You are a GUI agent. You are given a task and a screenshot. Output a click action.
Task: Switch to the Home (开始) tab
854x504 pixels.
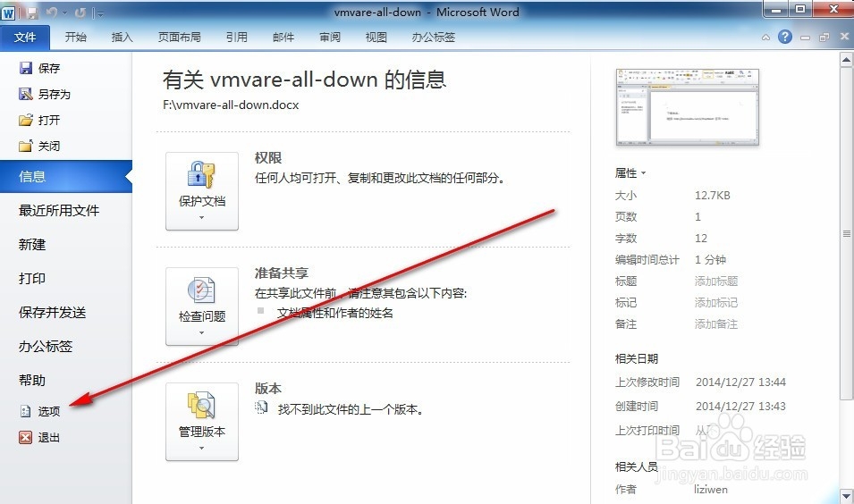76,37
